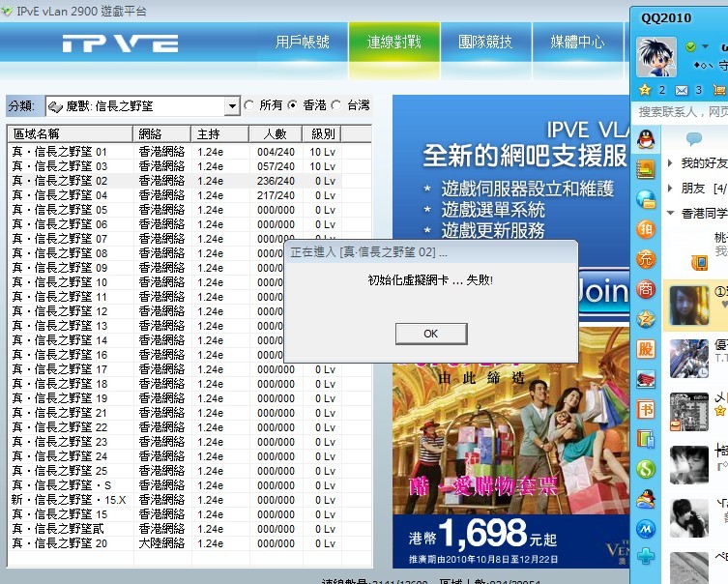Click the 大陸網絡 network cell
The height and width of the screenshot is (584, 728).
coord(161,543)
